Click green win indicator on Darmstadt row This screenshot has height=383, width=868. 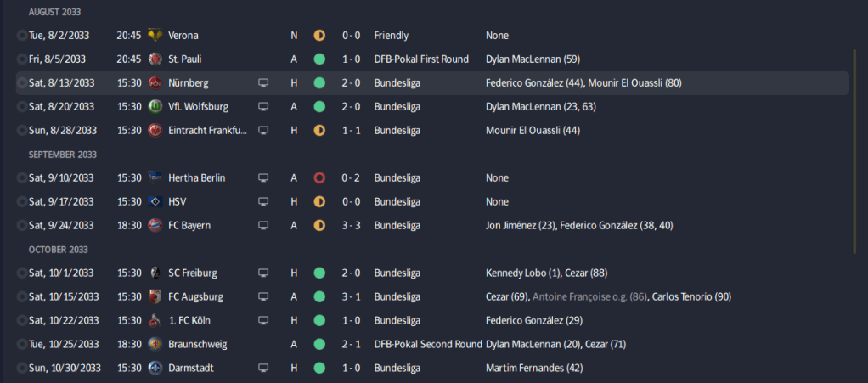tap(319, 369)
